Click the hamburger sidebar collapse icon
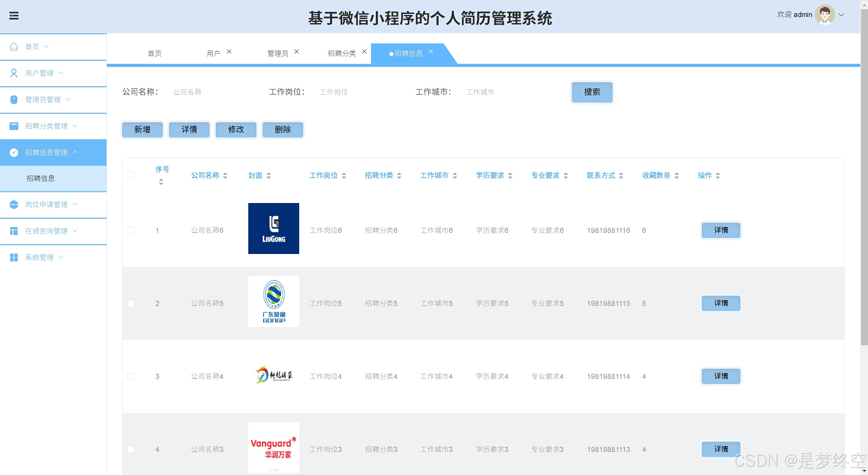 14,16
